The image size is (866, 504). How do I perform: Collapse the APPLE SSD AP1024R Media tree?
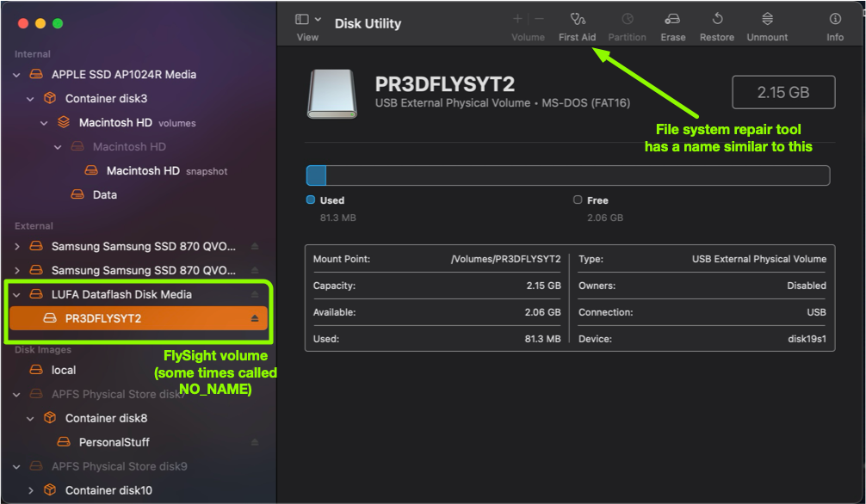point(16,75)
